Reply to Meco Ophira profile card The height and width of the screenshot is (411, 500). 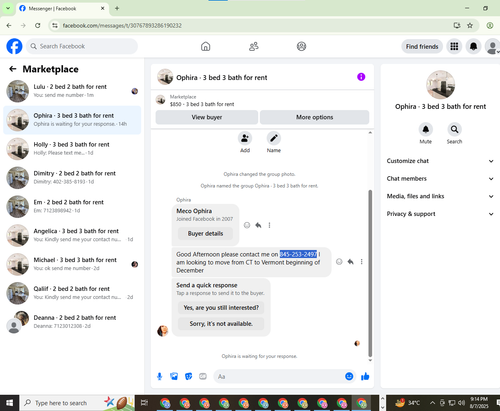[258, 225]
